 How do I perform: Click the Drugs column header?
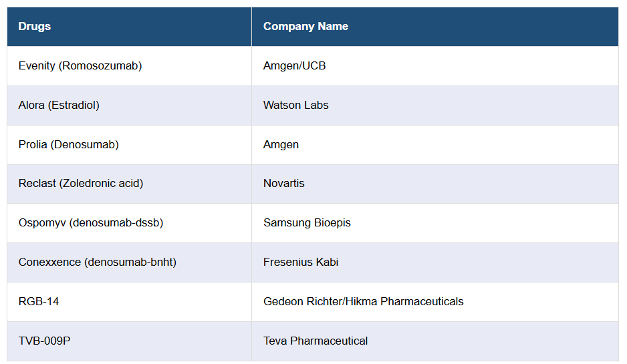(x=35, y=27)
